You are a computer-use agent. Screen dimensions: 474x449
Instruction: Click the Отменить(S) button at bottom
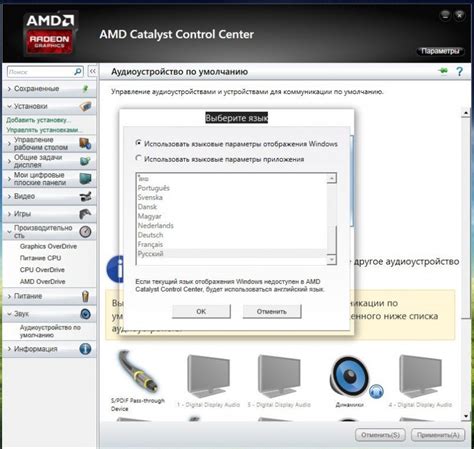pos(380,435)
